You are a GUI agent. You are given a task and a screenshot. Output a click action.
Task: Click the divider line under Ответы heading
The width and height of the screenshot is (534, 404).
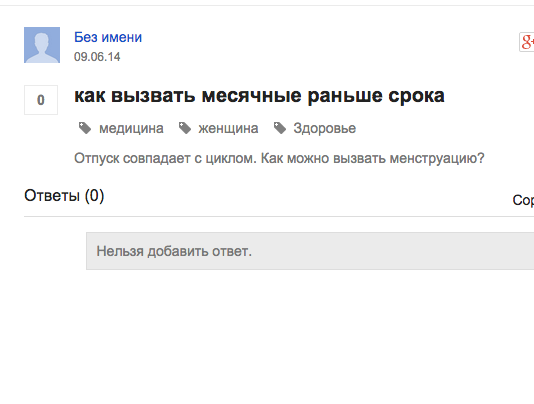pyautogui.click(x=279, y=216)
